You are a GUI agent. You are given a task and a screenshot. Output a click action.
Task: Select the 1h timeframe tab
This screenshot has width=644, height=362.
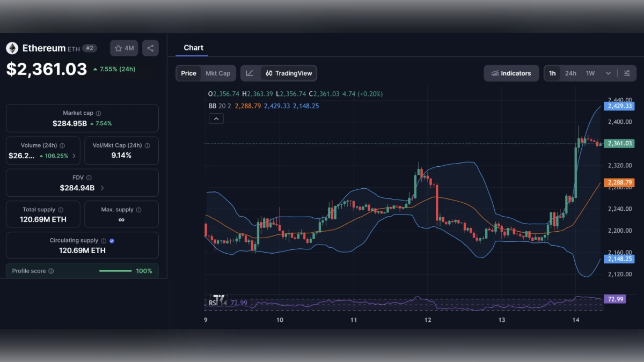click(552, 73)
